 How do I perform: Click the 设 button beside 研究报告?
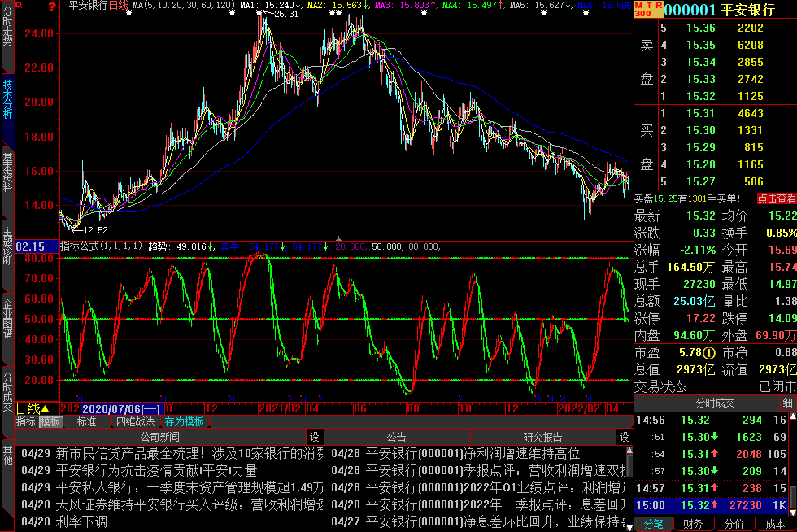[625, 437]
